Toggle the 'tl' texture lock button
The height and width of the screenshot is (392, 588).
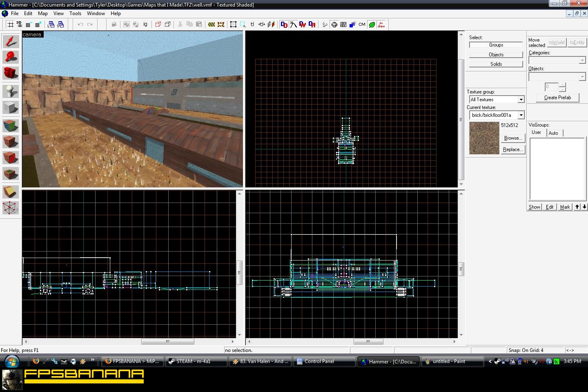pyautogui.click(x=252, y=24)
